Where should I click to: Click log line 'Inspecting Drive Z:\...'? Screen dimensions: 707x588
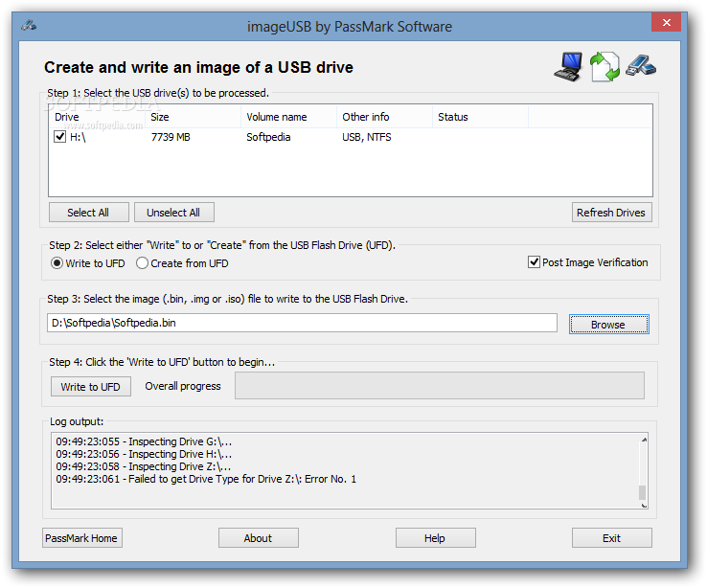144,466
